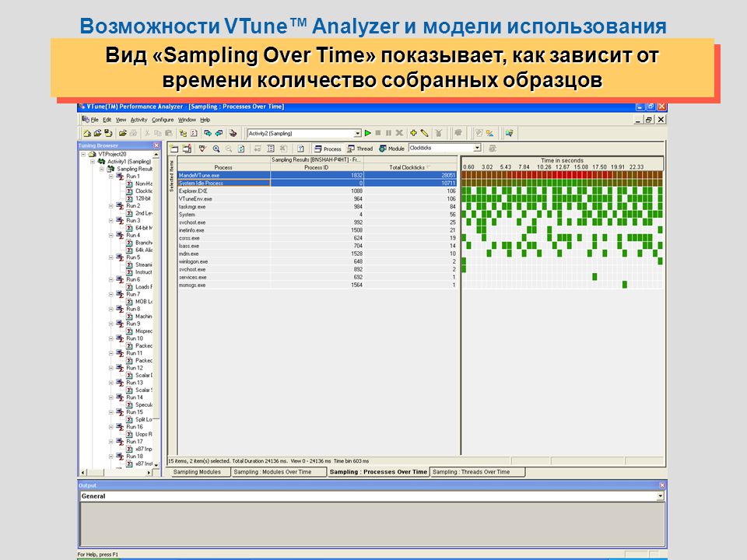The image size is (747, 560).
Task: Click the Copy icon in main toolbar
Action: 158,133
